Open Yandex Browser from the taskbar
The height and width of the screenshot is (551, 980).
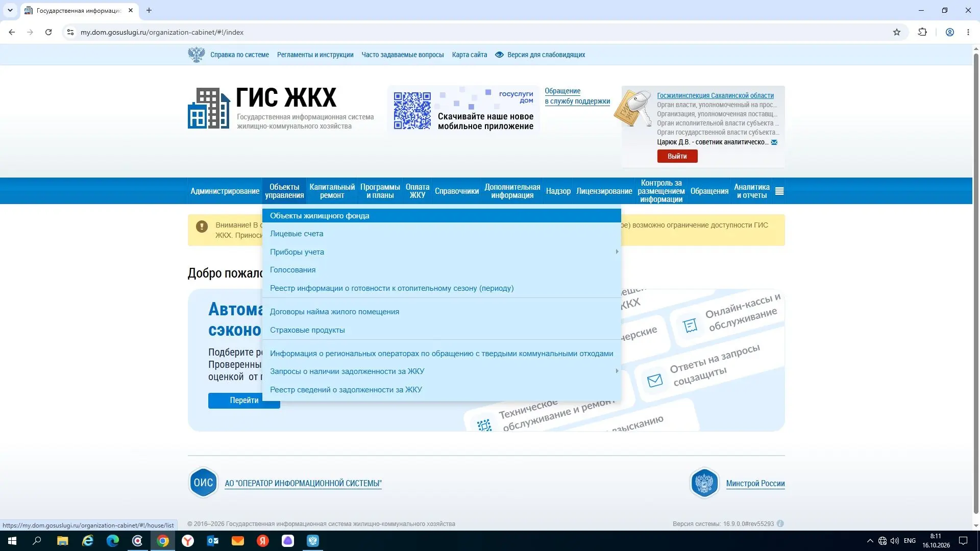pos(188,541)
